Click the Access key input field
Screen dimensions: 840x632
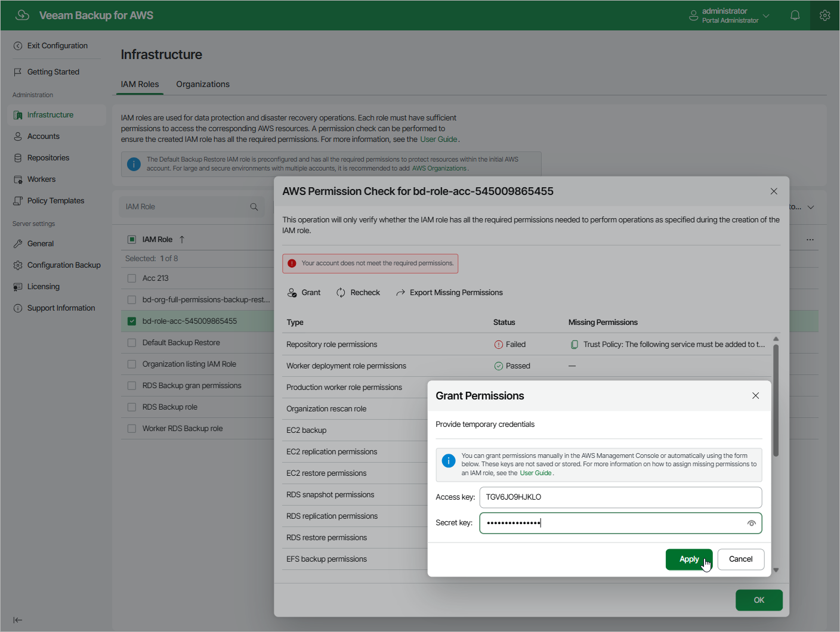[620, 497]
